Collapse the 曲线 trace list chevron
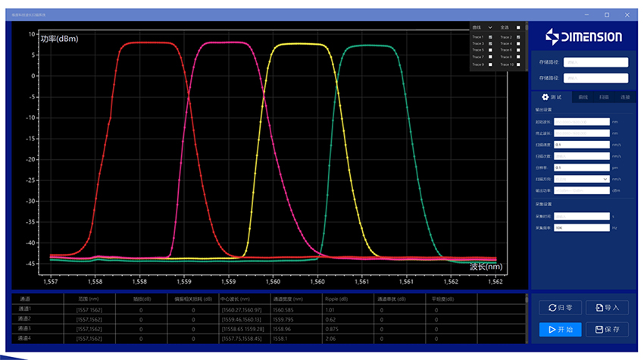The height and width of the screenshot is (360, 644). (490, 27)
